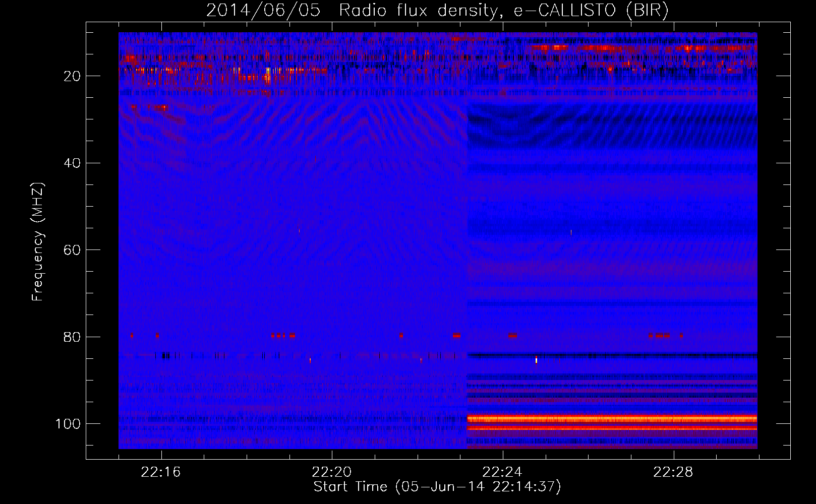This screenshot has height=504, width=816.
Task: Click the 'Start Time (05-Jun-14 22:14:37)' label
Action: pyautogui.click(x=437, y=487)
